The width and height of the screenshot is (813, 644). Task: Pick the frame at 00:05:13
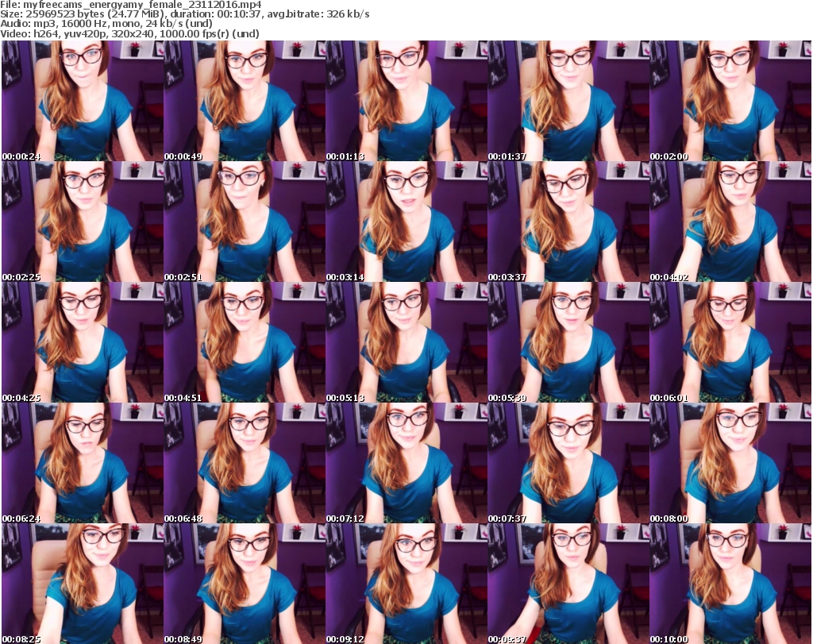(406, 342)
